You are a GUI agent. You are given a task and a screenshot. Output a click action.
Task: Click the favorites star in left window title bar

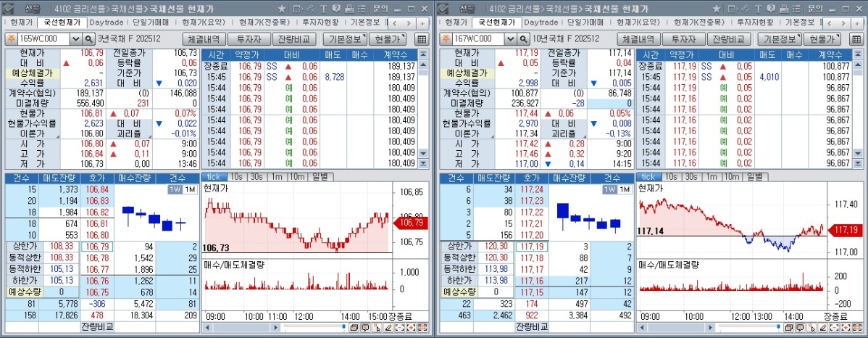point(282,9)
